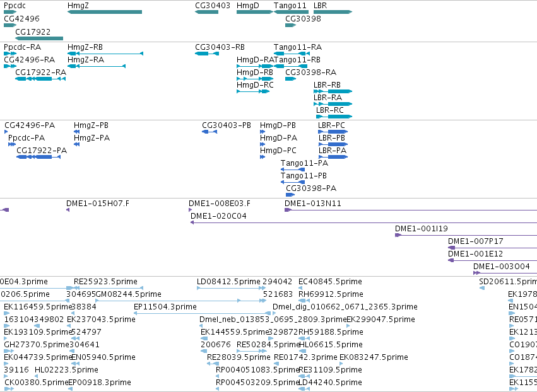Click transcript HmgD-RC
Viewport: 537px width, 392px height.
(x=255, y=85)
